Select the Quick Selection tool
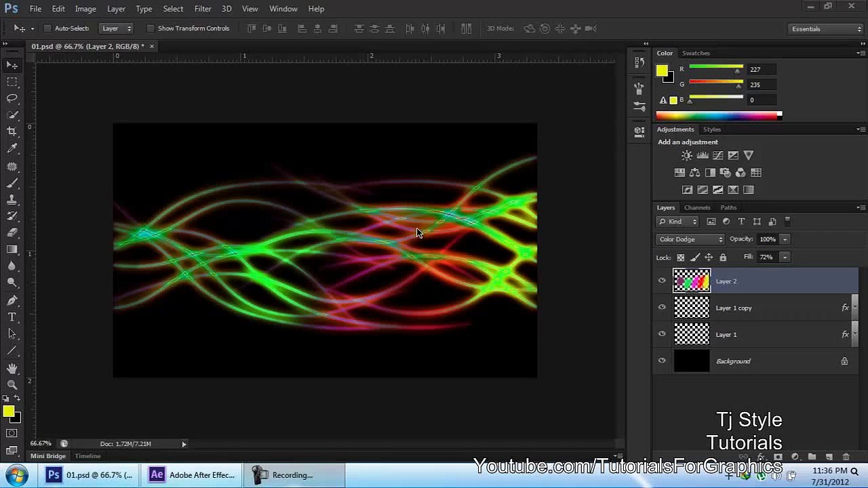Image resolution: width=868 pixels, height=488 pixels. coord(12,115)
